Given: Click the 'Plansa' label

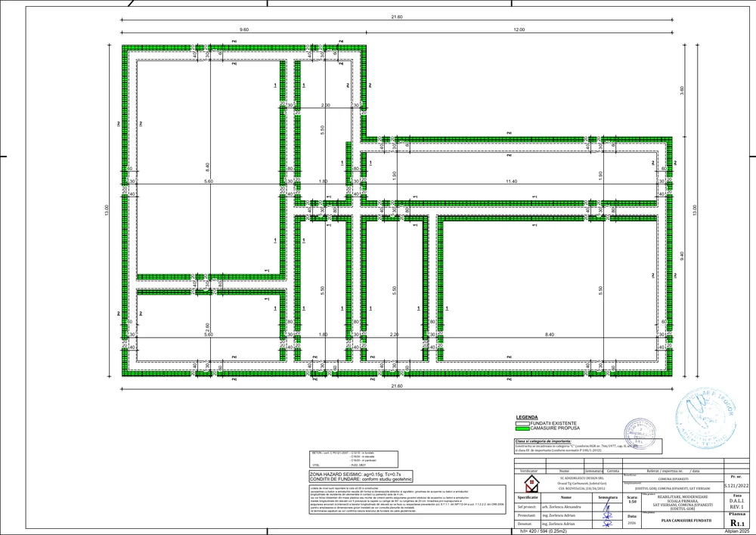Looking at the screenshot, I should coord(737,515).
